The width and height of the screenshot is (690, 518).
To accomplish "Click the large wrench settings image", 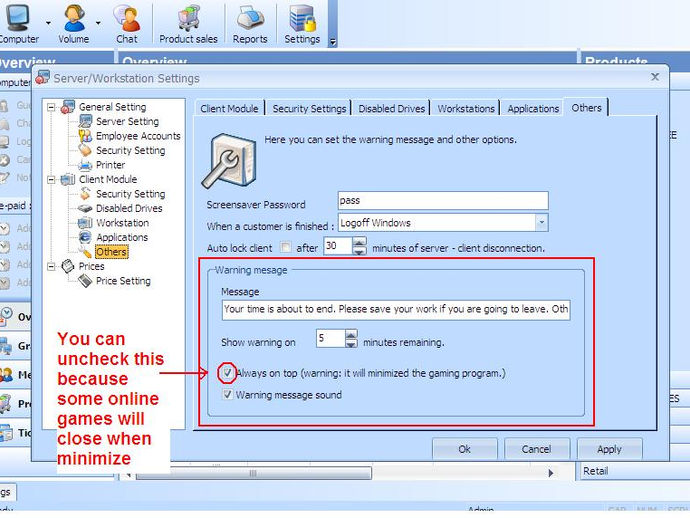I will click(230, 162).
